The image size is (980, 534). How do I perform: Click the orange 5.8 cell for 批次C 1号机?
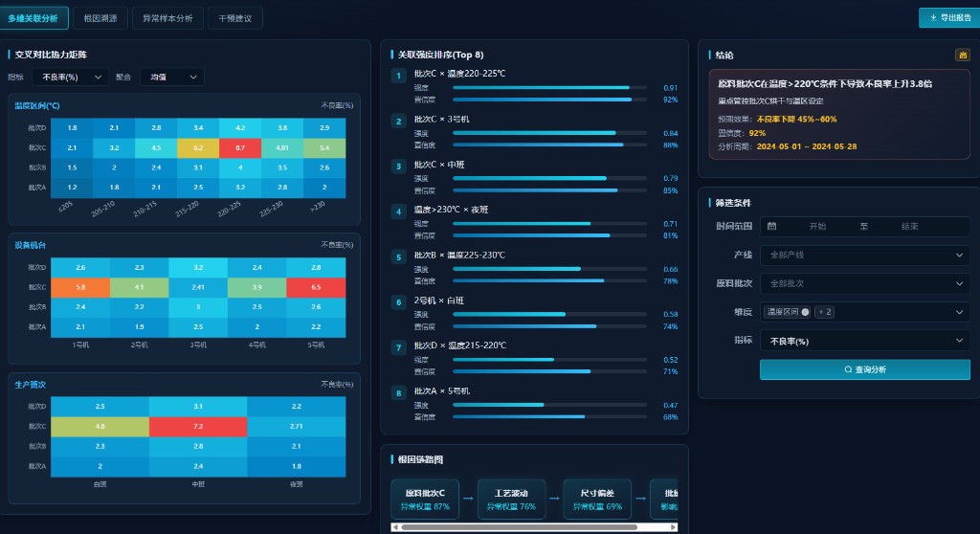click(80, 287)
